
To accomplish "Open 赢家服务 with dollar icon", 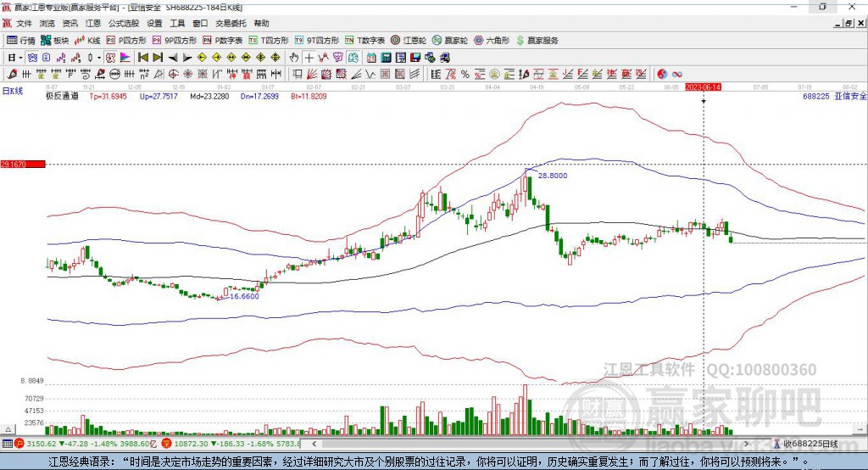I will point(537,41).
